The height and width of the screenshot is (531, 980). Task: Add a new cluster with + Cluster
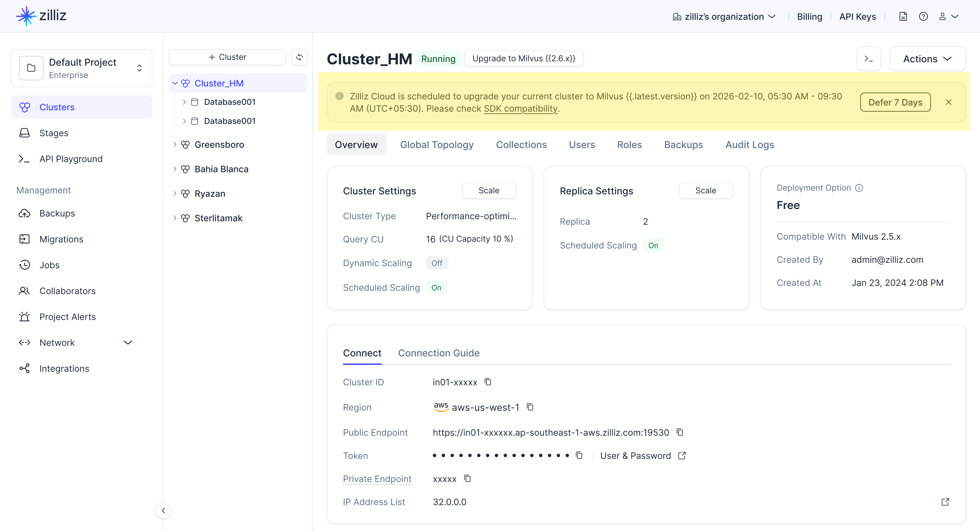[x=227, y=57]
